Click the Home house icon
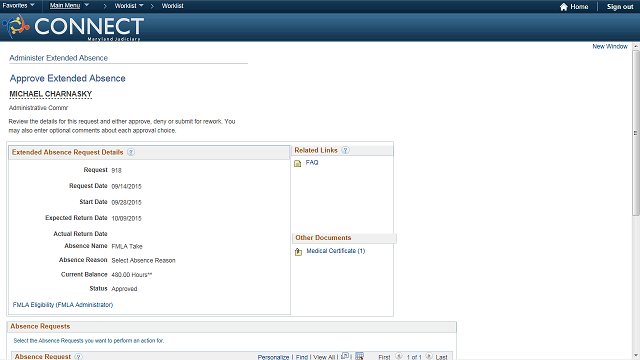 [564, 7]
